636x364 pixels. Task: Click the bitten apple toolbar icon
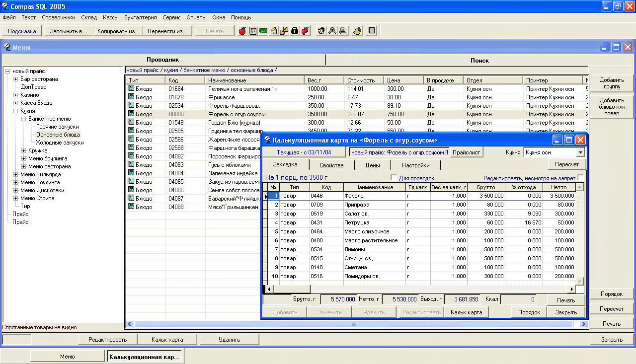point(305,31)
